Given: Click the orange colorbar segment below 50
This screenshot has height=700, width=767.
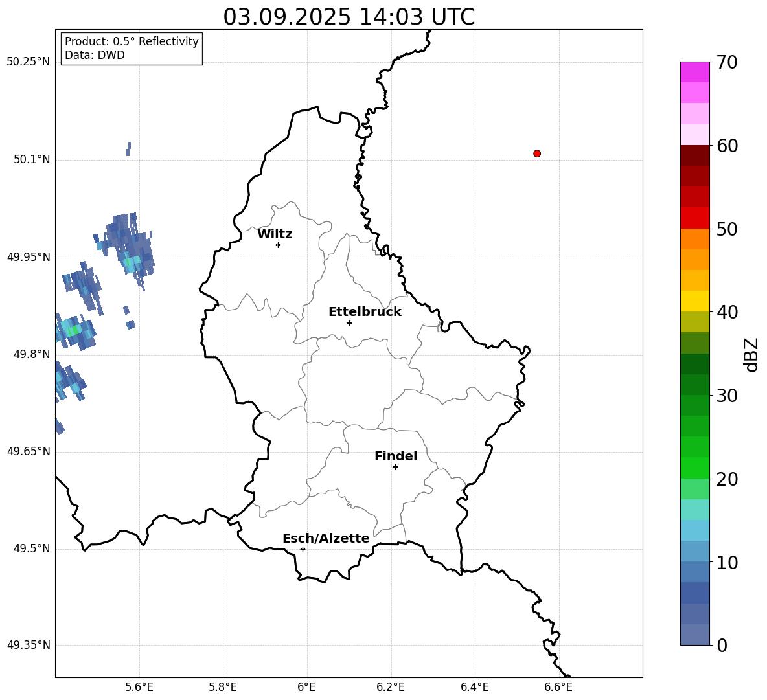Looking at the screenshot, I should point(694,238).
